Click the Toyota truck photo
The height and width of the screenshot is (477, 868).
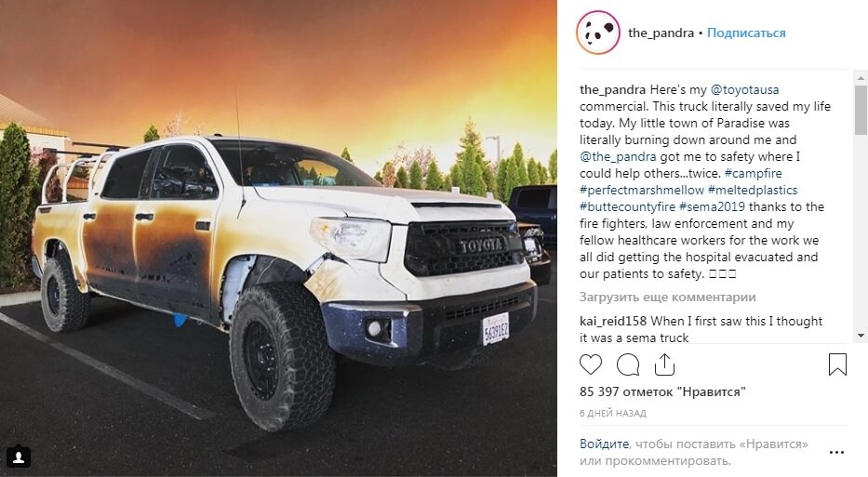(278, 238)
